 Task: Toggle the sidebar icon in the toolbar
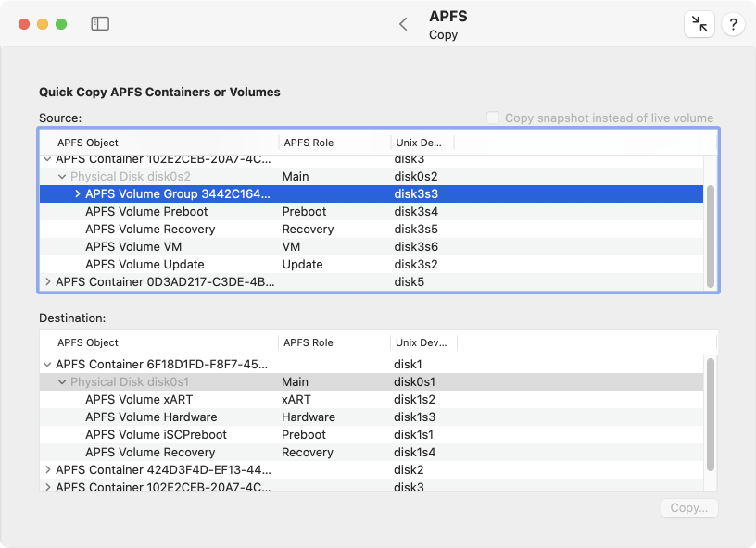click(x=100, y=23)
